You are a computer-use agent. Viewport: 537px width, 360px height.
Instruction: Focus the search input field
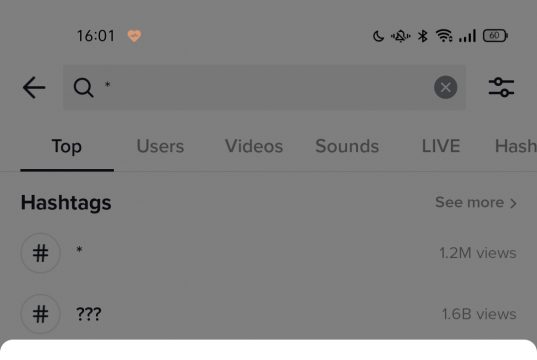(264, 87)
